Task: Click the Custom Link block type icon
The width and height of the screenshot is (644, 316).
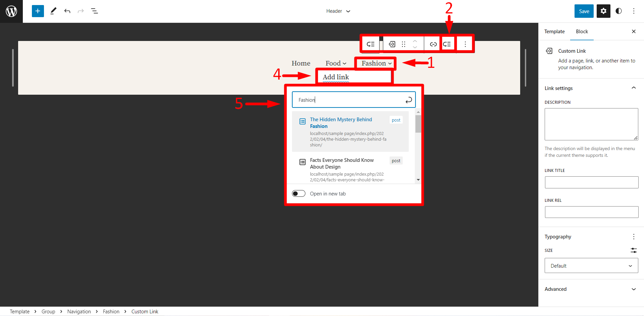Action: point(392,44)
